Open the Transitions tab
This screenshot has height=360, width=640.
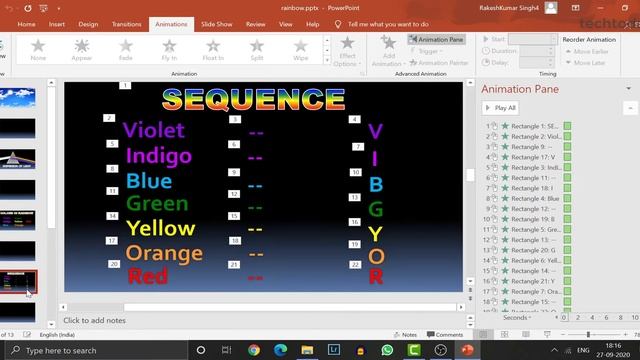127,24
